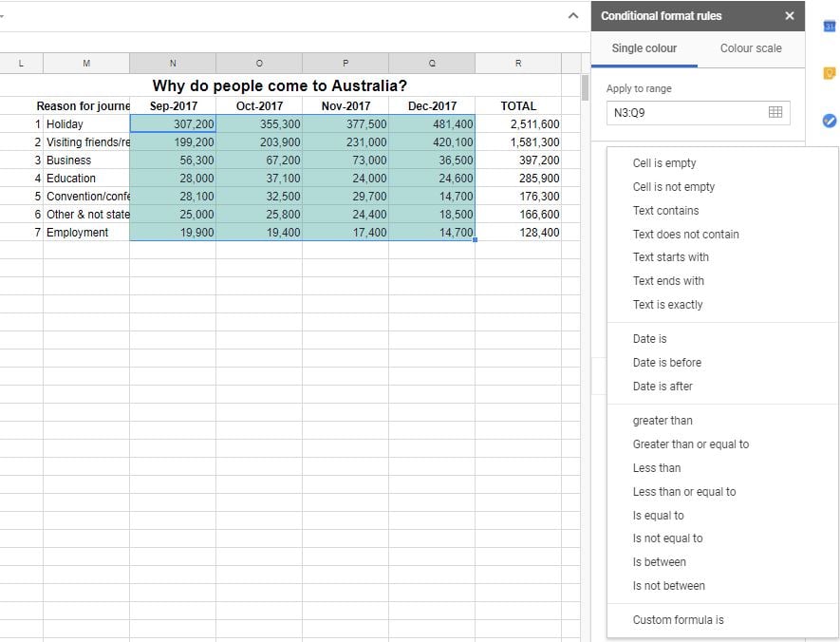Select column N header
Image resolution: width=840 pixels, height=642 pixels.
[173, 64]
